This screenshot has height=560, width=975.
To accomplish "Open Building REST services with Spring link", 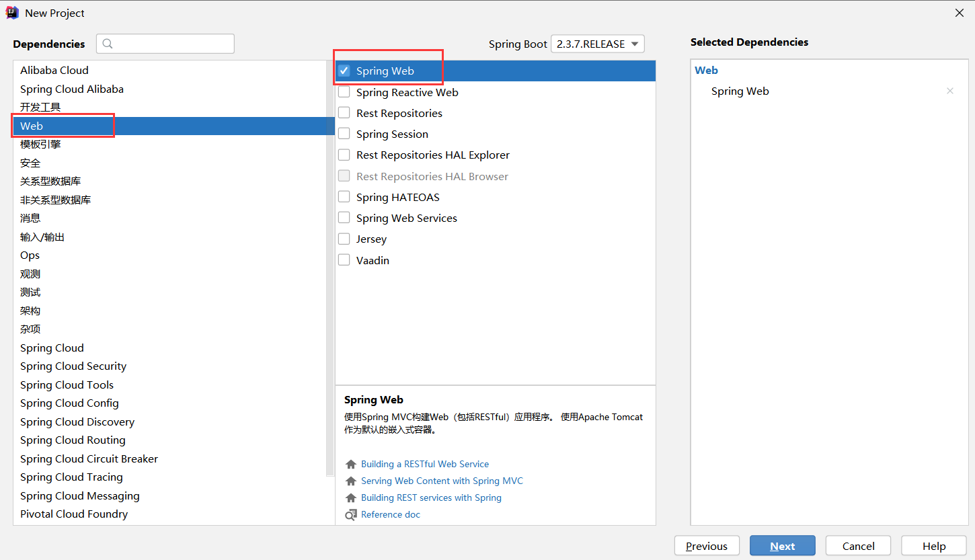I will (x=431, y=497).
